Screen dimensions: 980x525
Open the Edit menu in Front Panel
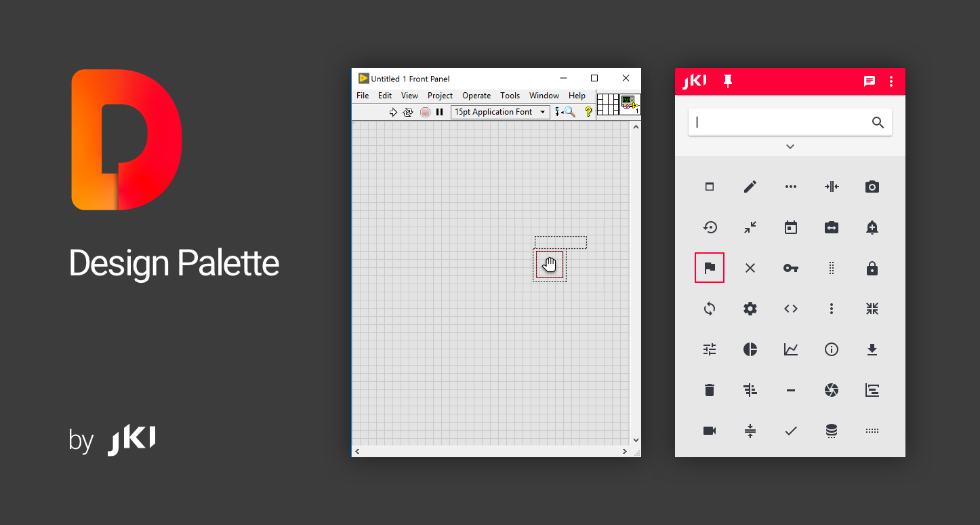(385, 96)
